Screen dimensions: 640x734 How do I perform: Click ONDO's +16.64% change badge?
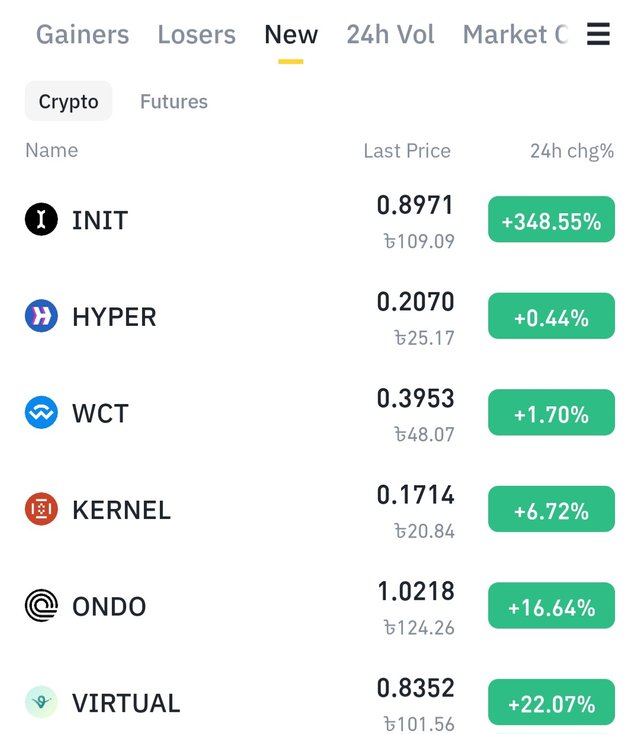point(551,606)
